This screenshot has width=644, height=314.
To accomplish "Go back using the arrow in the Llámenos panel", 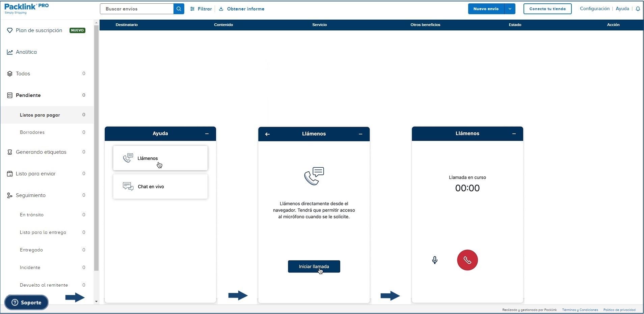I will click(x=267, y=134).
